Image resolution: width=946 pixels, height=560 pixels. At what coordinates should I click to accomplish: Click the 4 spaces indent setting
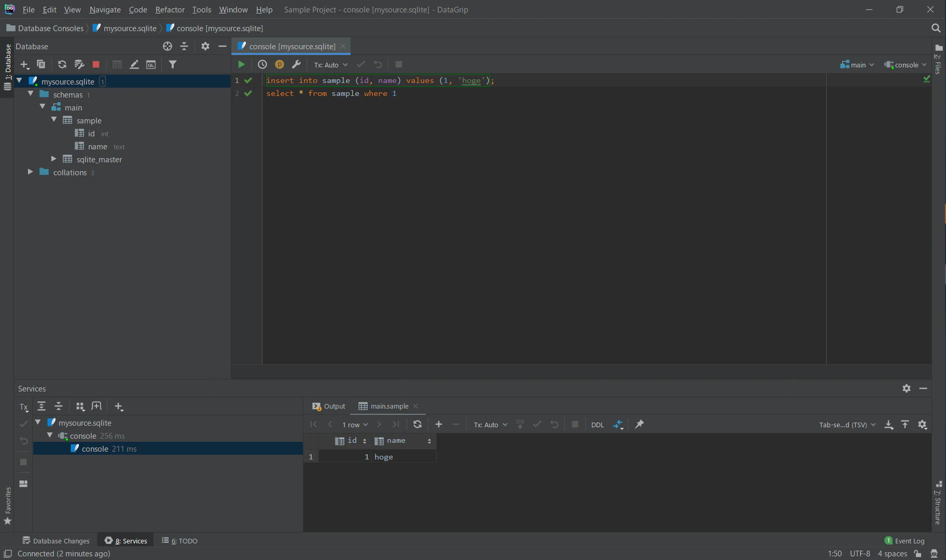point(892,553)
